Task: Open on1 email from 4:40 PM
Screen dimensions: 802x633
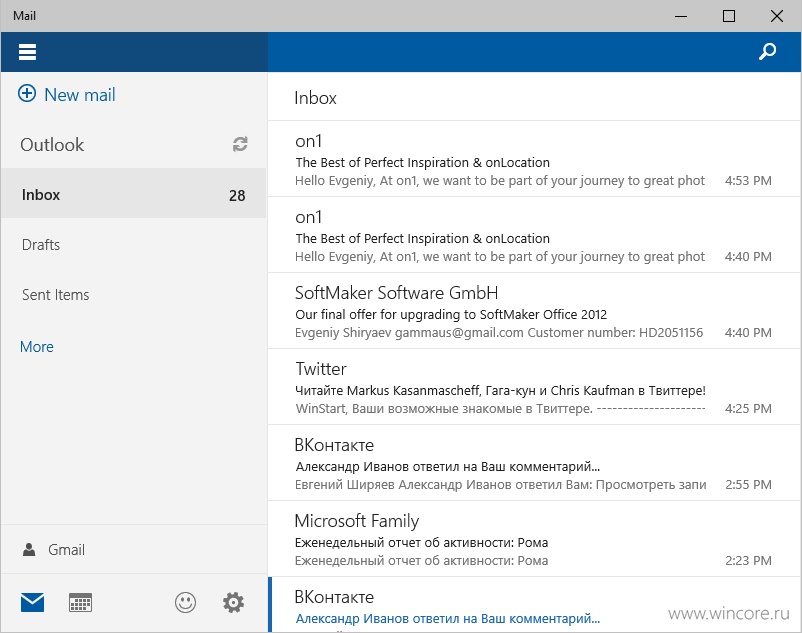Action: (x=534, y=235)
